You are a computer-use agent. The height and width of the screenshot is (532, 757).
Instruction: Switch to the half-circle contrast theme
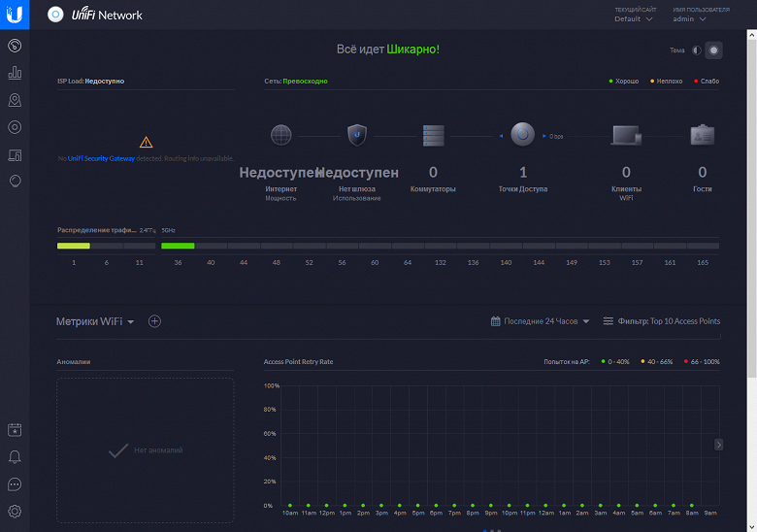[696, 50]
